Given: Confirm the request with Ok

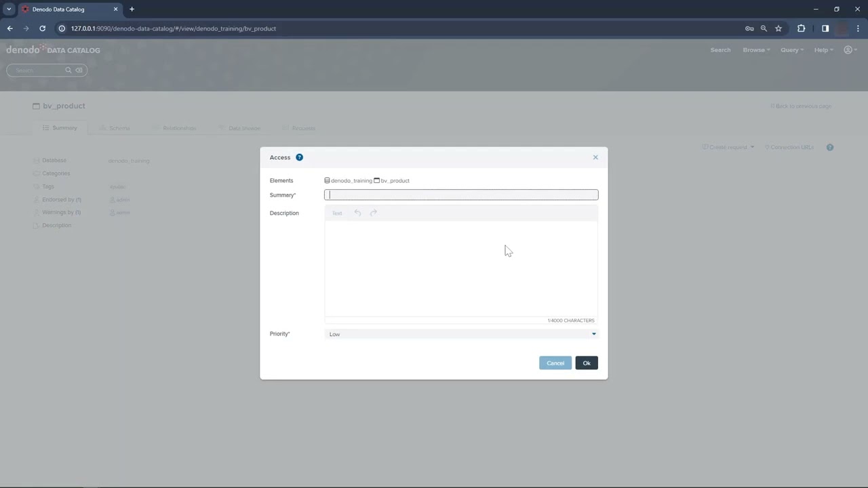Looking at the screenshot, I should click(x=587, y=363).
